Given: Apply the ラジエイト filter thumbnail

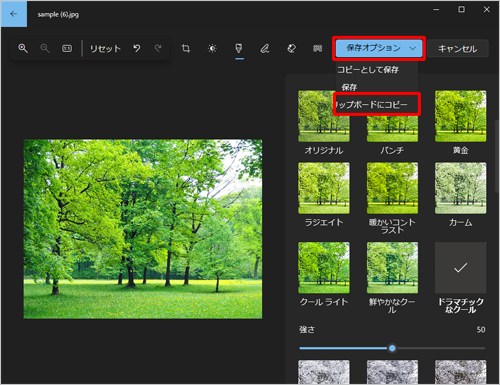Looking at the screenshot, I should tap(324, 188).
